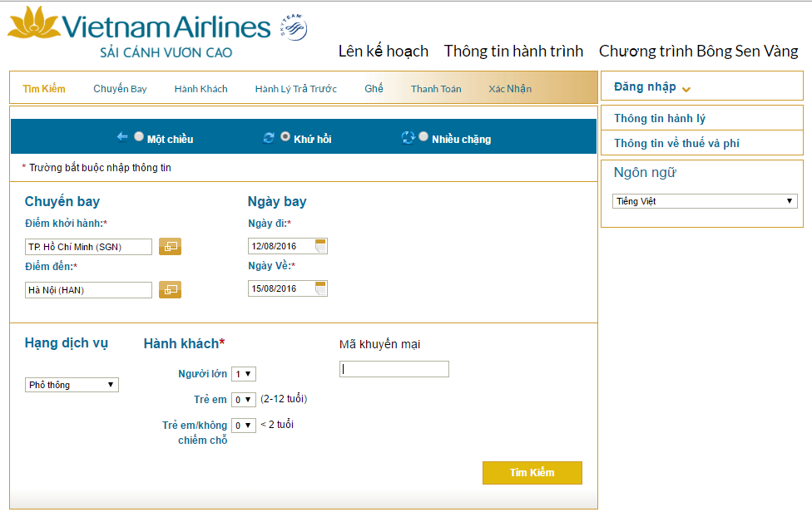Open Tiếng Việt language dropdown
Image resolution: width=812 pixels, height=512 pixels.
704,201
